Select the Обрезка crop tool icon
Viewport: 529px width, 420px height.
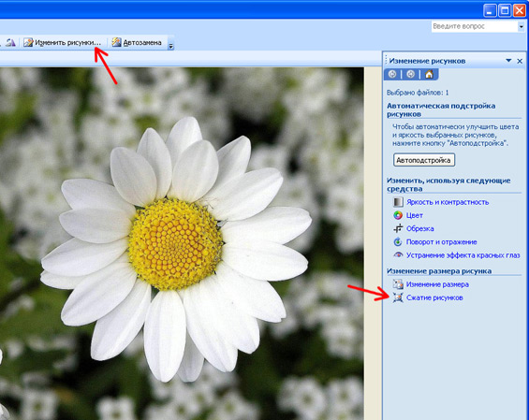pos(398,228)
